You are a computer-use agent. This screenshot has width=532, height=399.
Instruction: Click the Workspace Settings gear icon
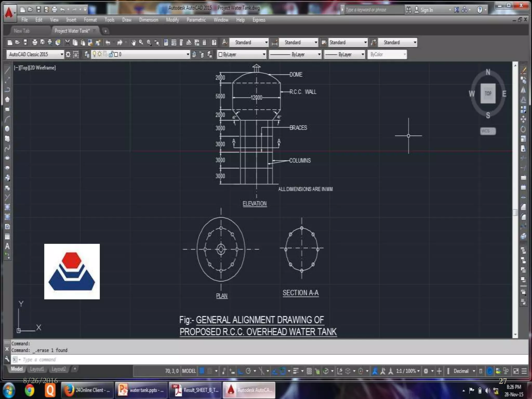point(68,54)
